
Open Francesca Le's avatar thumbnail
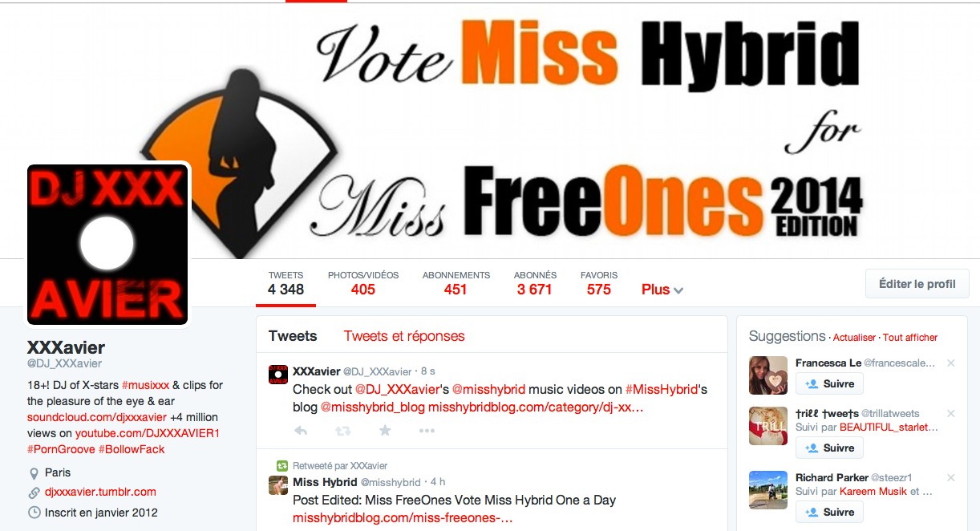[x=768, y=375]
